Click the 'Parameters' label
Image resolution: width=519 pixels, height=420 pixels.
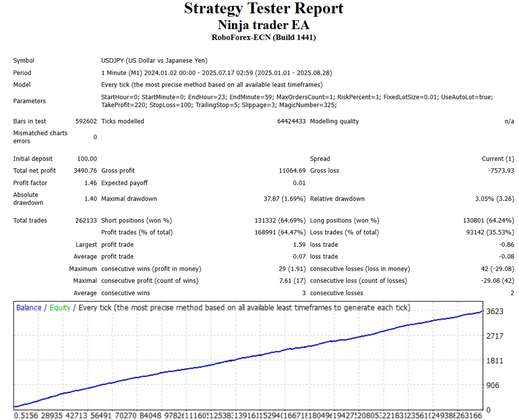tap(30, 101)
